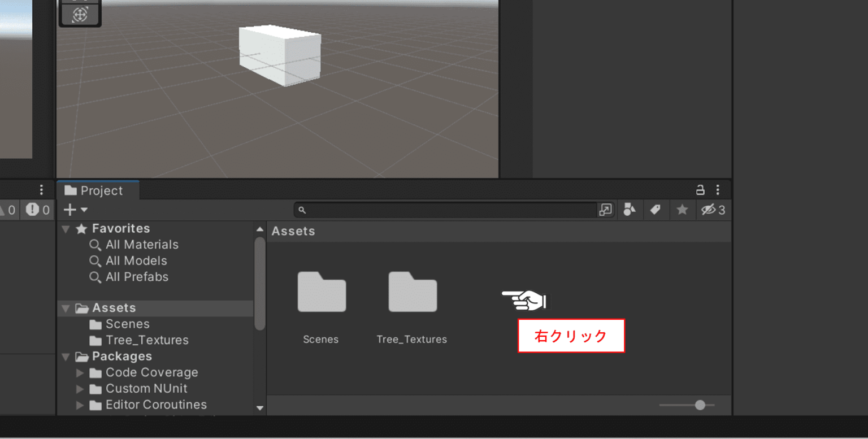
Task: Open the search by label filter
Action: point(656,210)
